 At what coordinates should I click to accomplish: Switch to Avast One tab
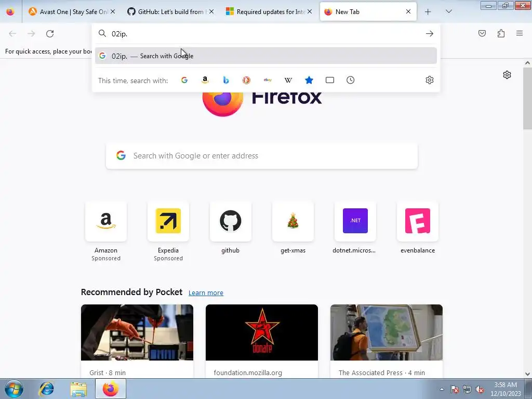pyautogui.click(x=72, y=11)
